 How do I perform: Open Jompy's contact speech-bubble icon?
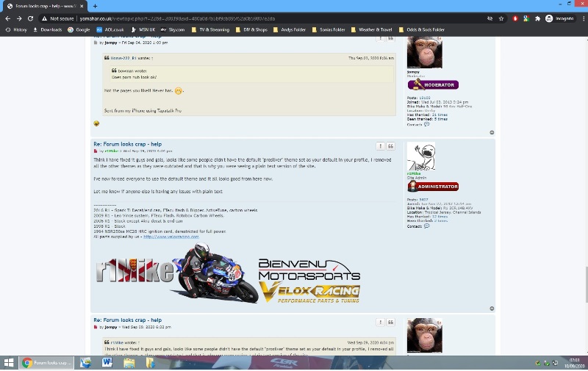point(427,124)
